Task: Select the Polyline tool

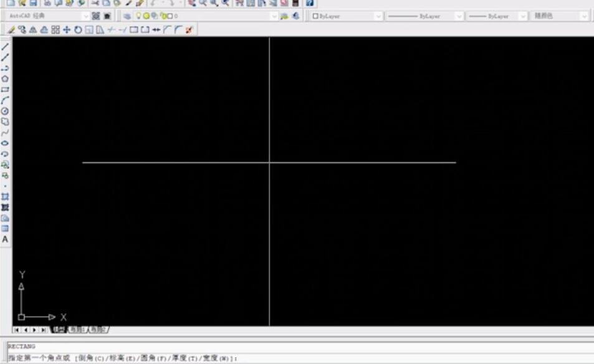Action: tap(5, 68)
